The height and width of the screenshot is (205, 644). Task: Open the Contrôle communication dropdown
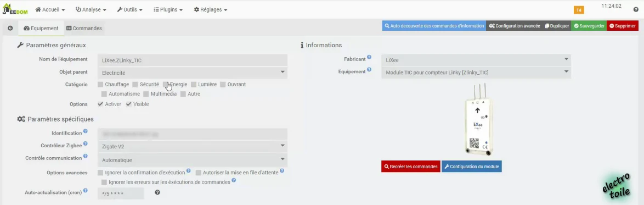click(x=192, y=160)
